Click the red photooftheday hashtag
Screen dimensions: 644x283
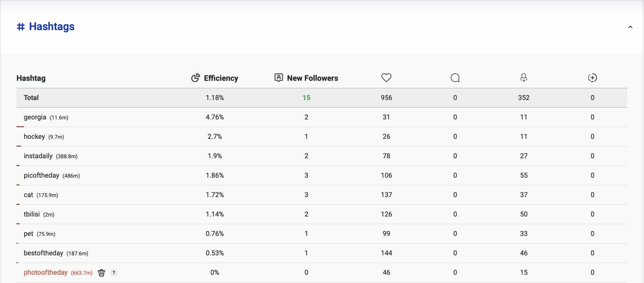click(x=46, y=272)
